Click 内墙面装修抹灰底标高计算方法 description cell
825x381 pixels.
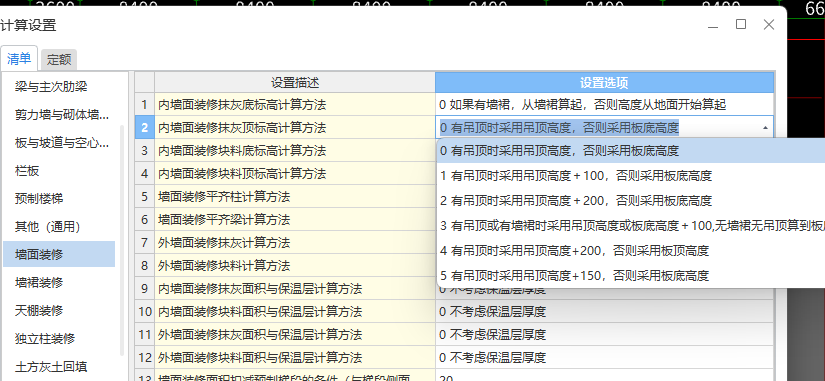click(295, 105)
